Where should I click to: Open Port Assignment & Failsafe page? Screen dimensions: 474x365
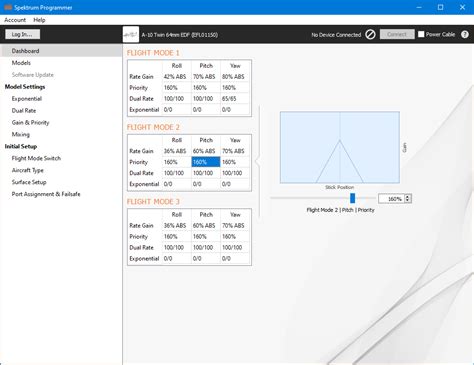(x=46, y=194)
